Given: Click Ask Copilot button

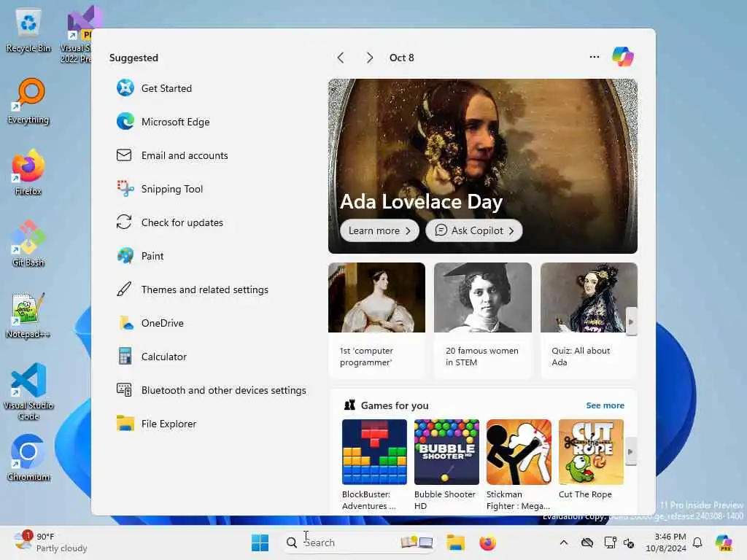Looking at the screenshot, I should click(x=474, y=230).
